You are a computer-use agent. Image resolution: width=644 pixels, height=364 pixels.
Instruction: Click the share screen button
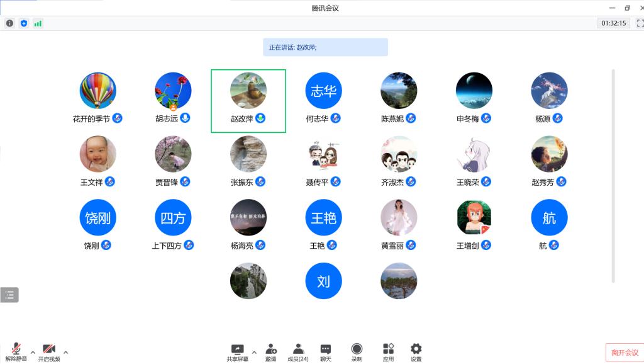[237, 353]
